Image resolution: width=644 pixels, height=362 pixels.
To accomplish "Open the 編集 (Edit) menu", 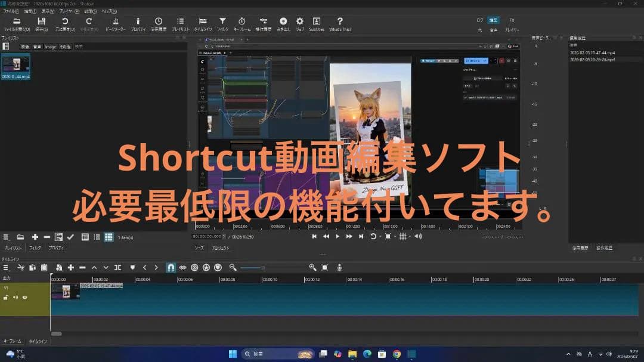I will pyautogui.click(x=30, y=11).
